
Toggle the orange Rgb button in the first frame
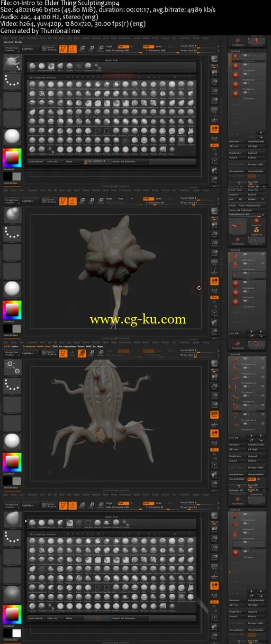click(122, 46)
